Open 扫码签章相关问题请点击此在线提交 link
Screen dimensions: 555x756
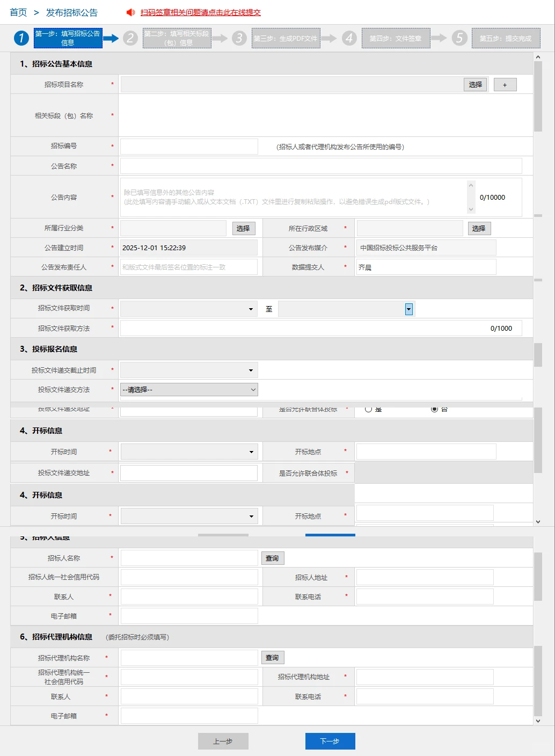point(201,12)
